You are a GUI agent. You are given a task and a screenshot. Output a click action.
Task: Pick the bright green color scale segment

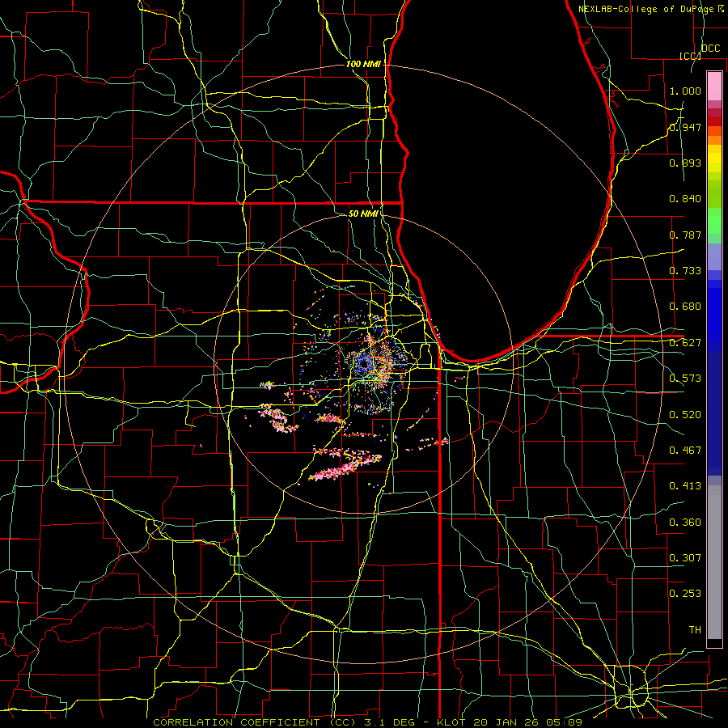[714, 221]
